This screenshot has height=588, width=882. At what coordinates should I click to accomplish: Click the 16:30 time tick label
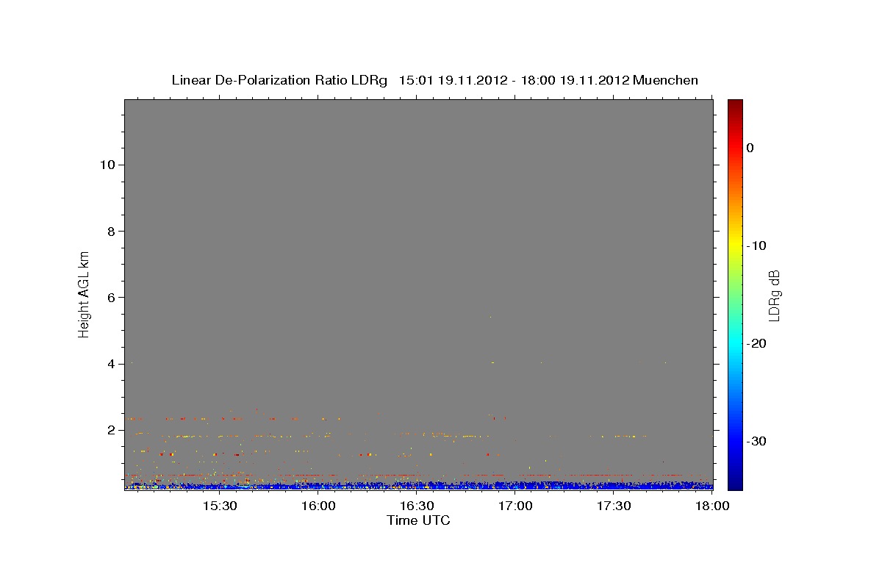click(x=417, y=506)
